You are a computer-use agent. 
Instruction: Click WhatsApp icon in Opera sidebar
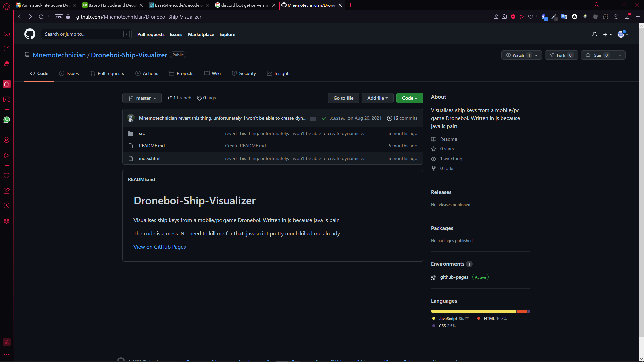6,120
